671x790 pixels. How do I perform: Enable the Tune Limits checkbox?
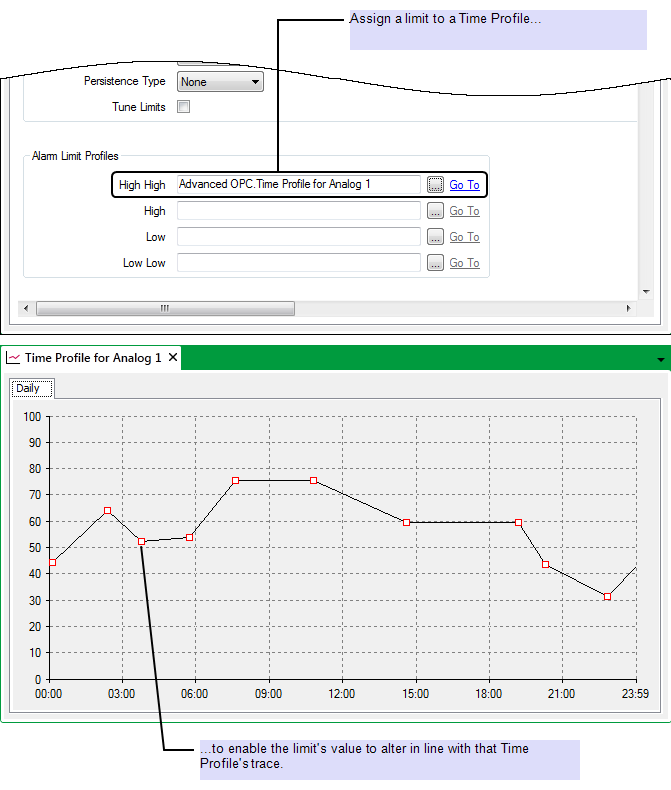click(183, 107)
